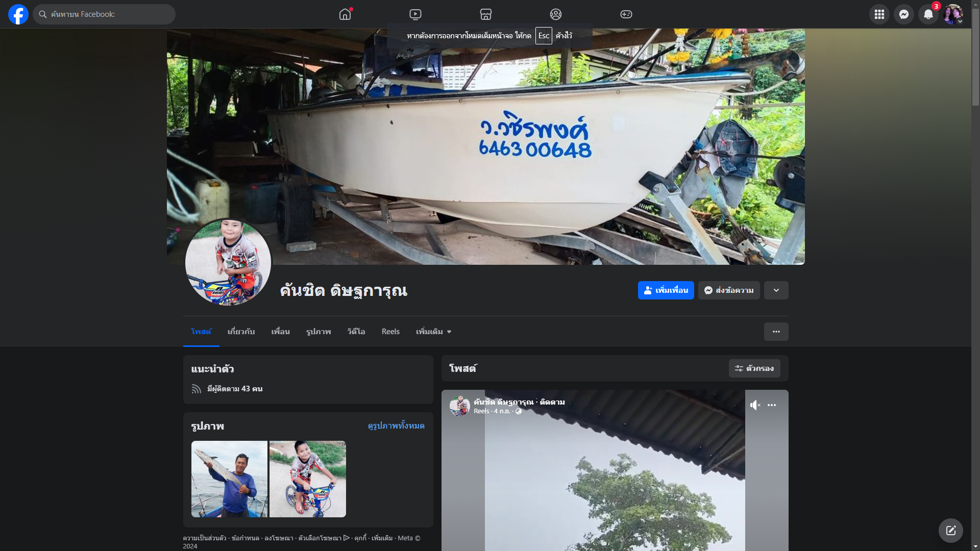Open notifications bell with 3 badge
This screenshot has width=980, height=551.
coord(928,14)
